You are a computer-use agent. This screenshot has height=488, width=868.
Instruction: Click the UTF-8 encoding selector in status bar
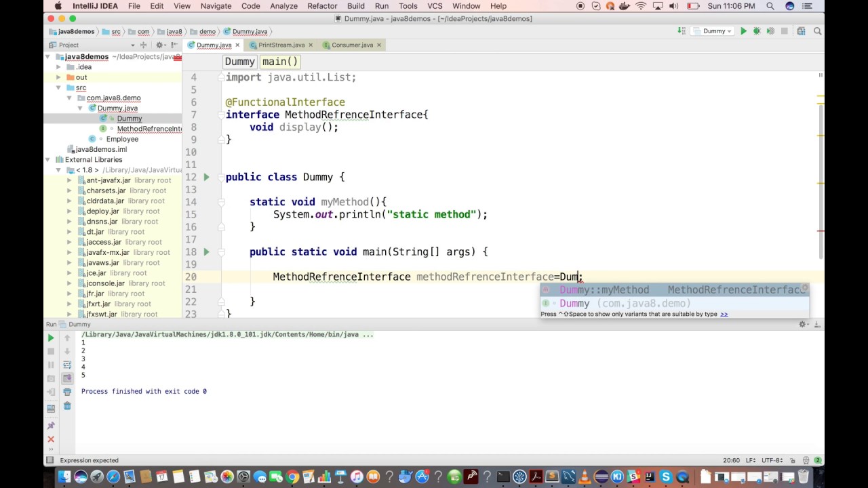pos(774,460)
